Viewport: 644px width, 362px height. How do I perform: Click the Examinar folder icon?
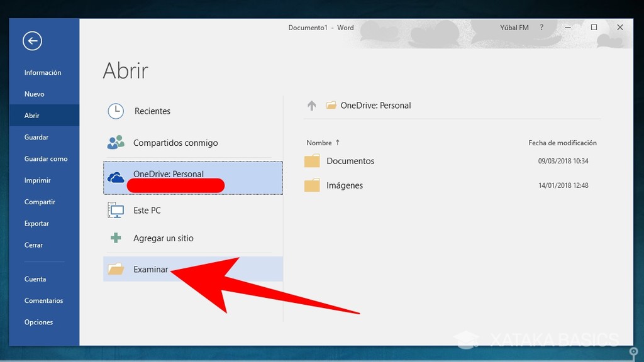click(x=116, y=269)
